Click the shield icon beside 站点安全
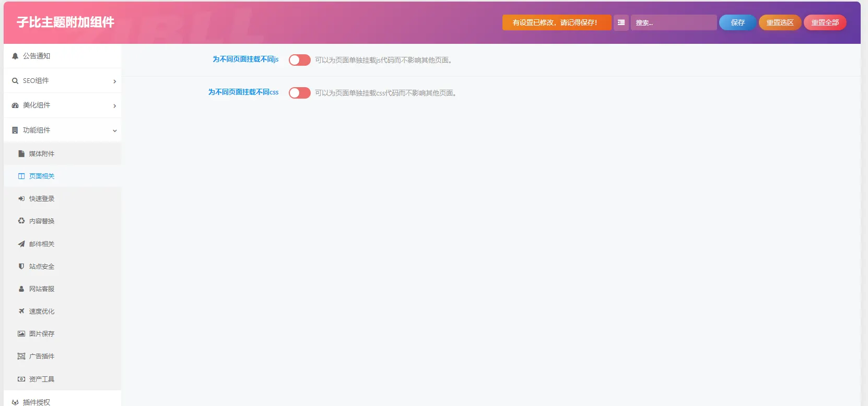The height and width of the screenshot is (406, 868). tap(21, 266)
